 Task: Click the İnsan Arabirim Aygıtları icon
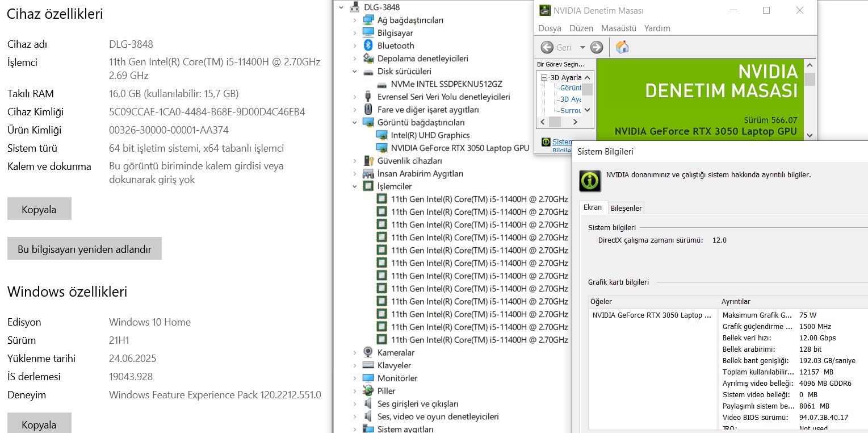(x=368, y=173)
